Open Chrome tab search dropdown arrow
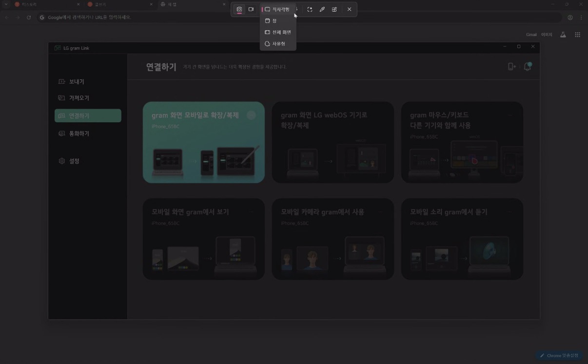588x364 pixels. 5,4
